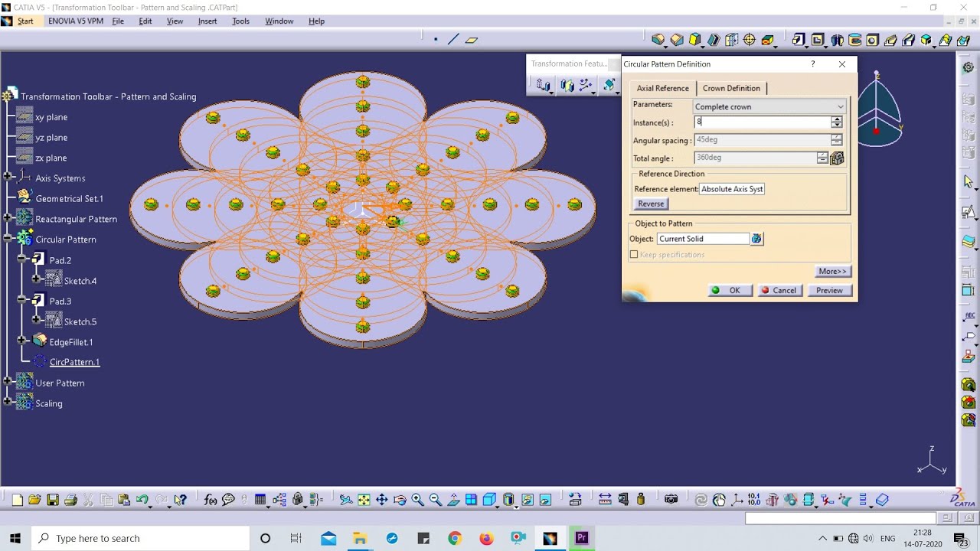Image resolution: width=980 pixels, height=551 pixels.
Task: Click the Reverse button
Action: coord(651,204)
